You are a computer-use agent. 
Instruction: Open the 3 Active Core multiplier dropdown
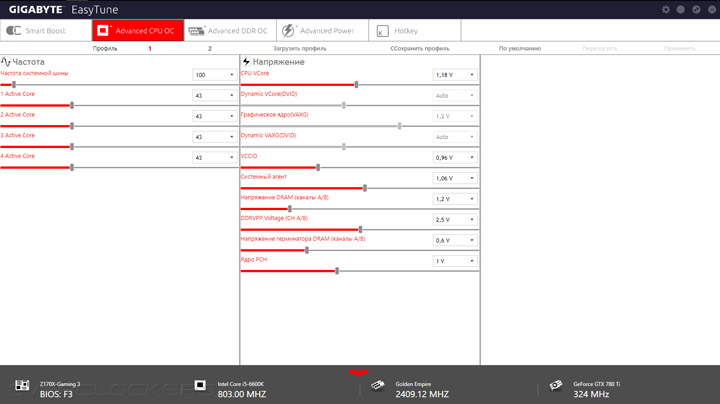pyautogui.click(x=214, y=137)
